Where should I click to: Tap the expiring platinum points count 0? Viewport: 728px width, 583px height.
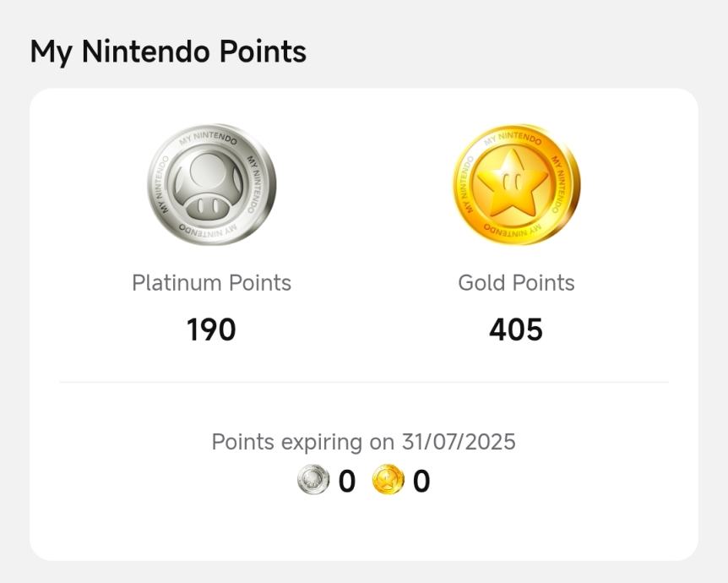346,482
